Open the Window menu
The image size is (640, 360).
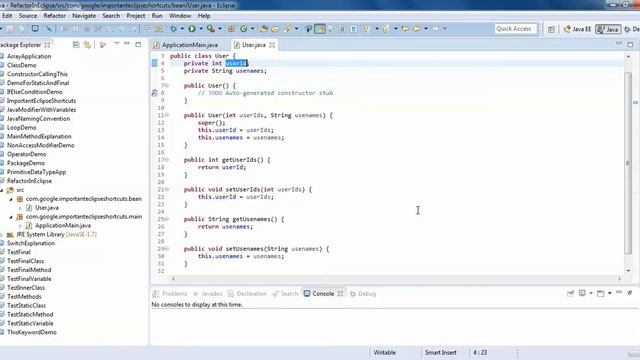180,16
